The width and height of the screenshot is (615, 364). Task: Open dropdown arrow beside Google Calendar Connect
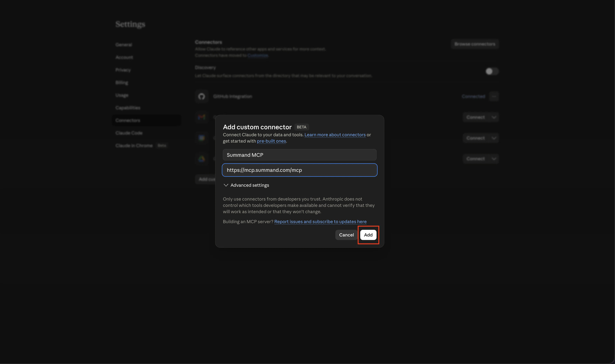(494, 138)
